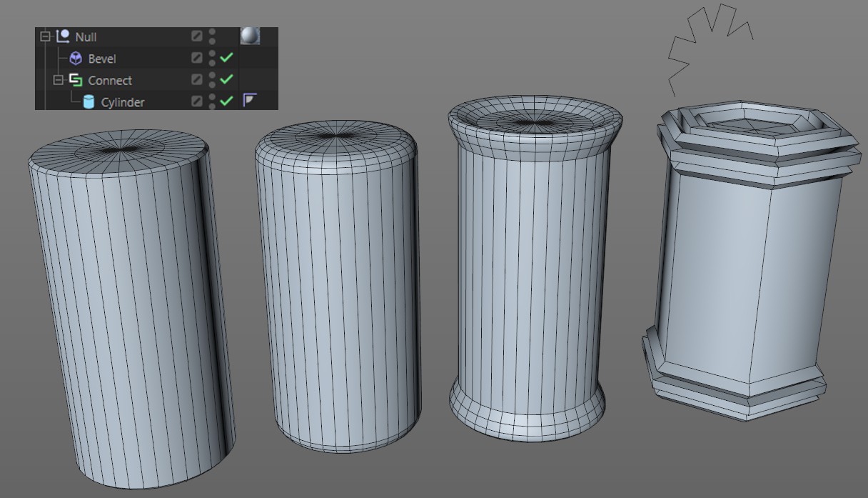Toggle Null visibility dots
The width and height of the screenshot is (868, 498).
212,36
